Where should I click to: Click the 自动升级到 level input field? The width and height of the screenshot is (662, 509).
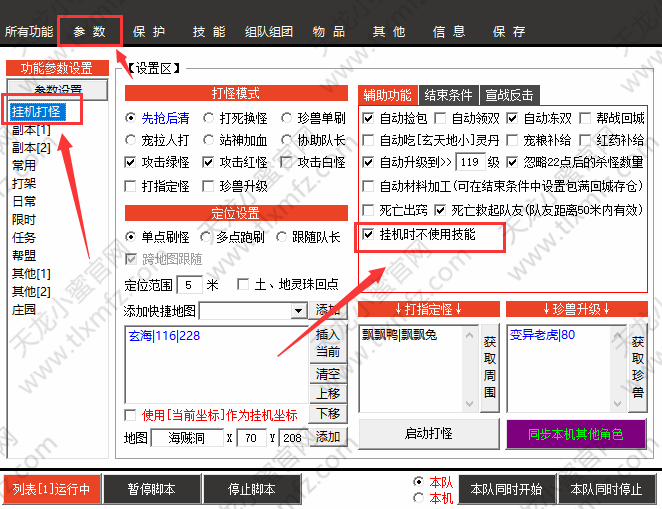tap(470, 162)
